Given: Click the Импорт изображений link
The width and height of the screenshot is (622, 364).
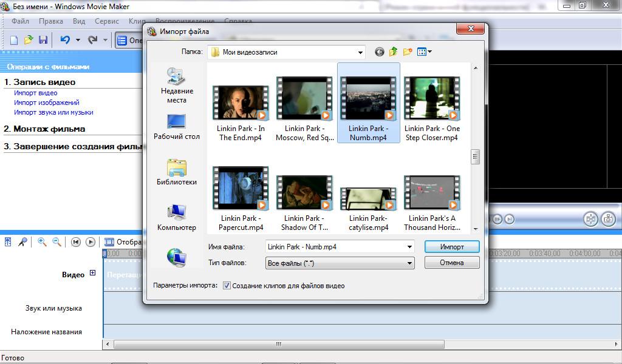Looking at the screenshot, I should (47, 103).
